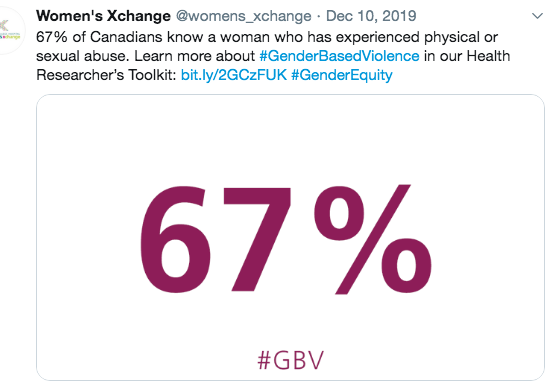
Task: Open the @womens_xchange handle link
Action: point(244,16)
